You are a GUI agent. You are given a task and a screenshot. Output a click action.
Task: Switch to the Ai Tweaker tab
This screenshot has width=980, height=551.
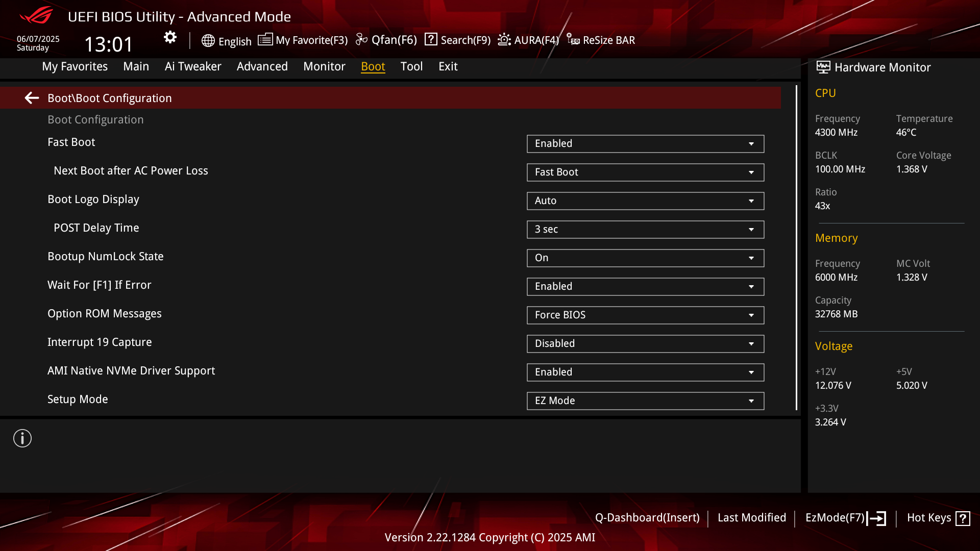click(x=193, y=66)
